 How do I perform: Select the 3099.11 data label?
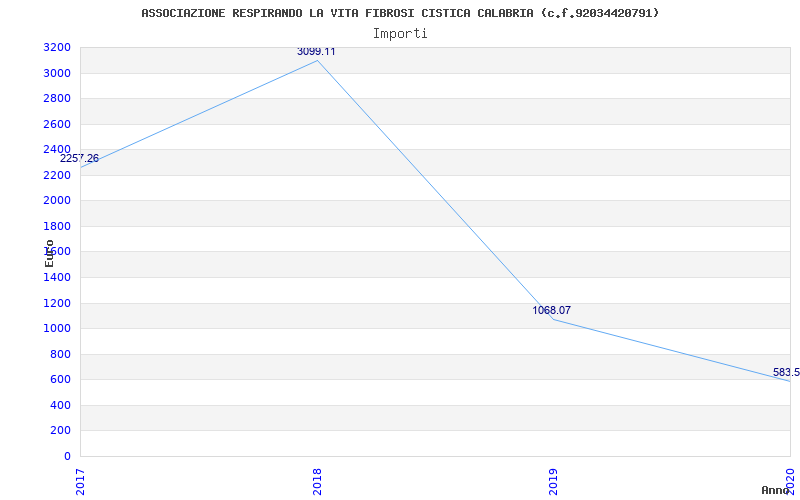316,52
